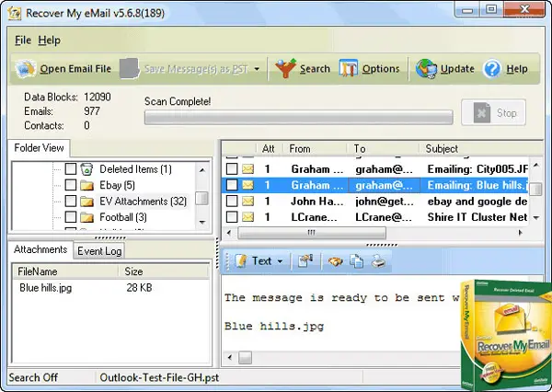
Task: Click the folder tree vertical scrollbar thumb
Action: click(x=201, y=198)
